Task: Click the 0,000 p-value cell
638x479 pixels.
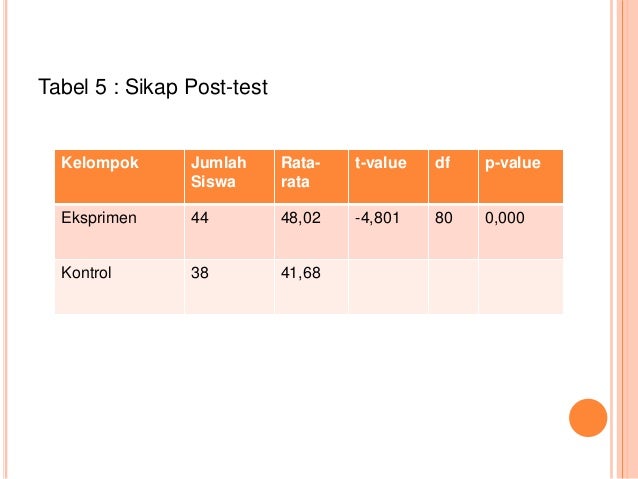Action: [x=521, y=232]
